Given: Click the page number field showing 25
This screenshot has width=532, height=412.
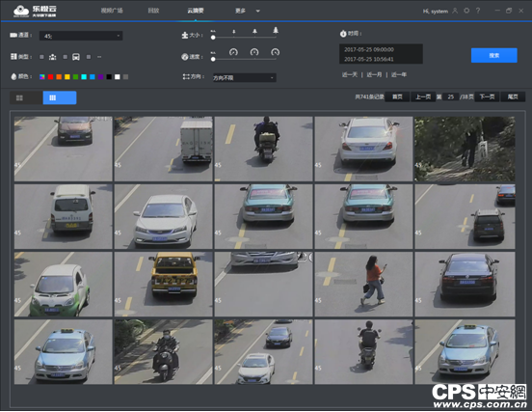Looking at the screenshot, I should [451, 97].
